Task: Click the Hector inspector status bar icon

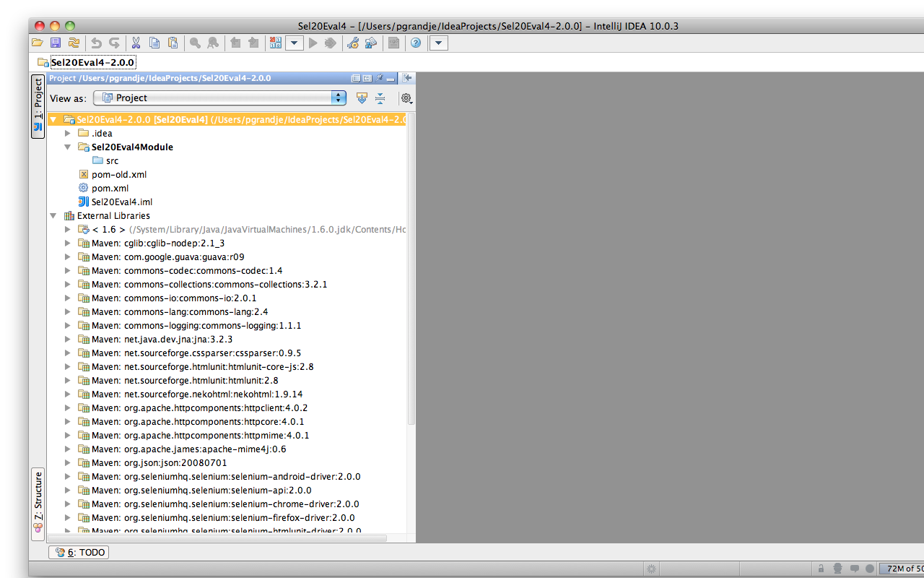Action: pos(837,569)
